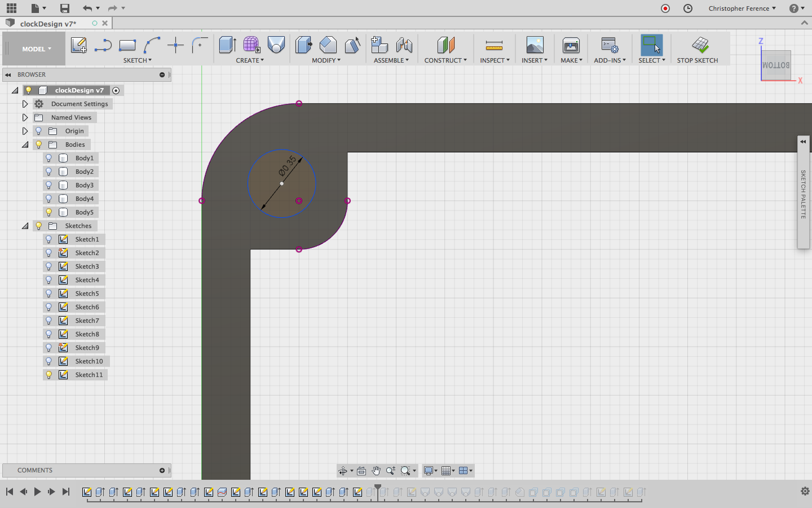Toggle visibility of Body5 lightbulb

(49, 212)
